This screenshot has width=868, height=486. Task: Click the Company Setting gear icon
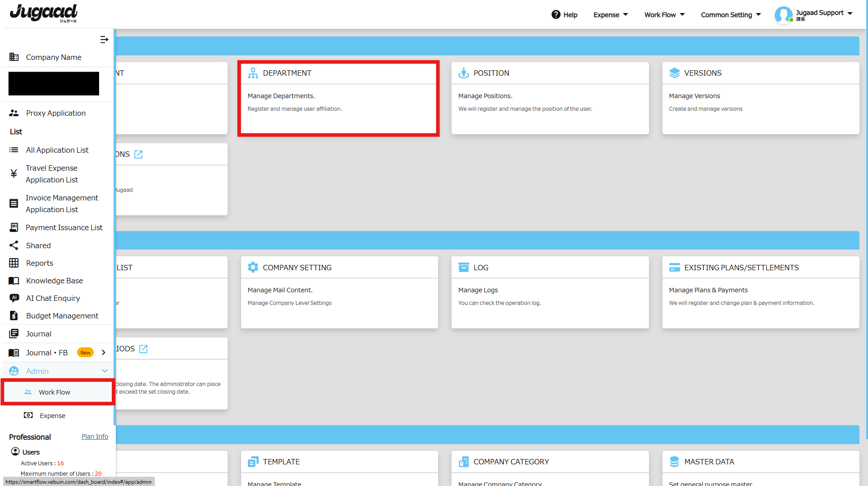click(x=253, y=268)
